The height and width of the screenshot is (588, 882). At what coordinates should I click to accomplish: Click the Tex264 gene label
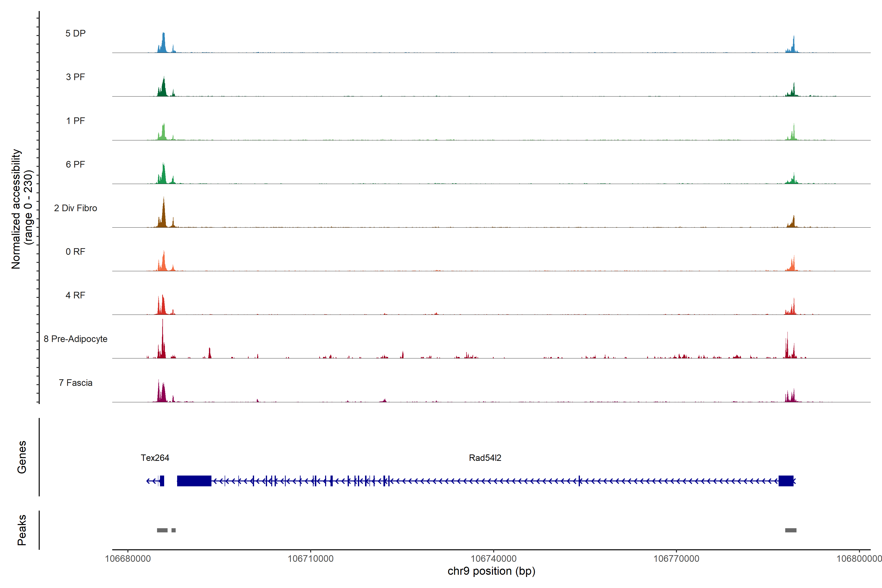tap(155, 458)
